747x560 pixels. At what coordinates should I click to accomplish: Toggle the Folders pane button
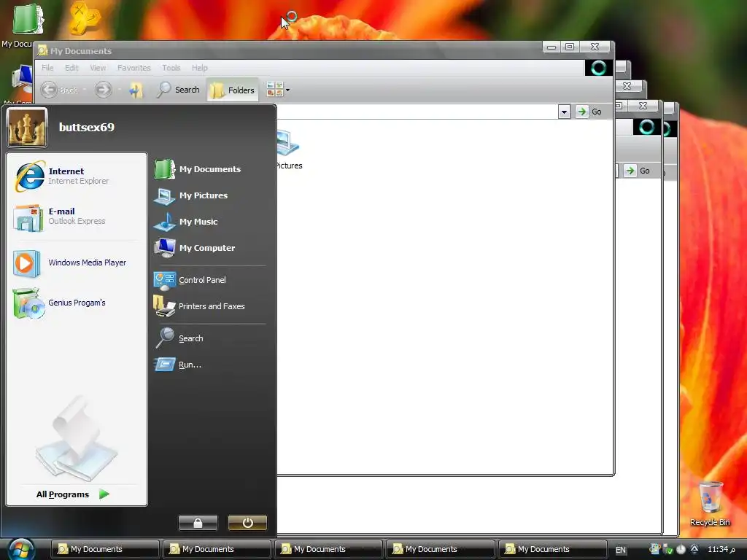233,90
